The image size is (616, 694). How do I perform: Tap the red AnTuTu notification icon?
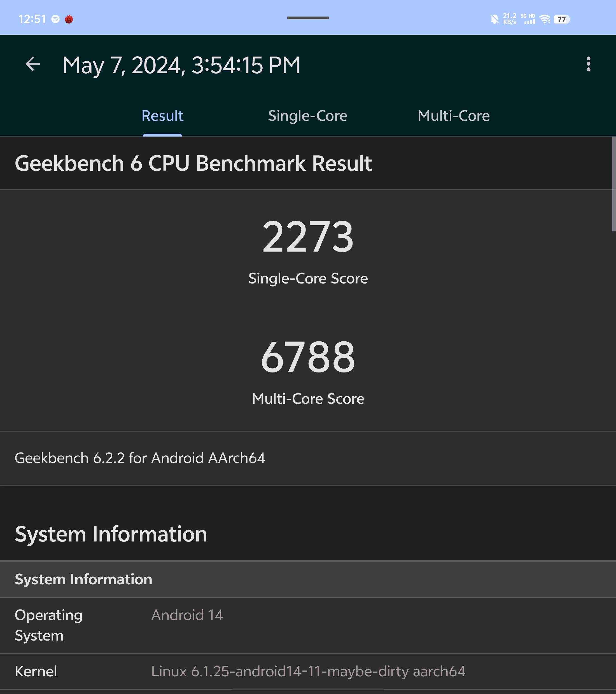(69, 19)
